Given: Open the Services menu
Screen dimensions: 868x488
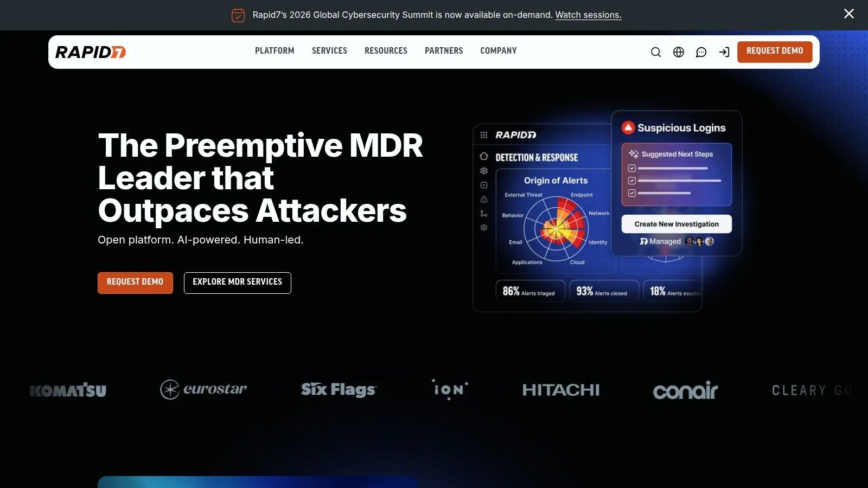Looking at the screenshot, I should [329, 50].
